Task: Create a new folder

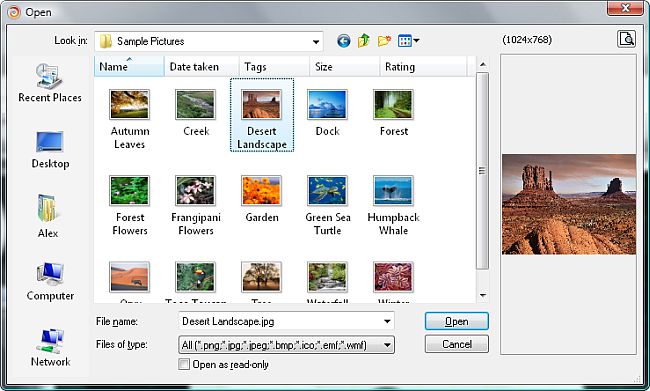Action: coord(384,41)
